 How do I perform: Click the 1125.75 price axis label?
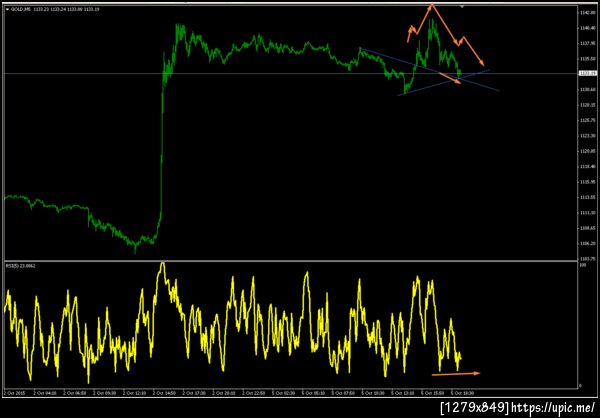589,120
